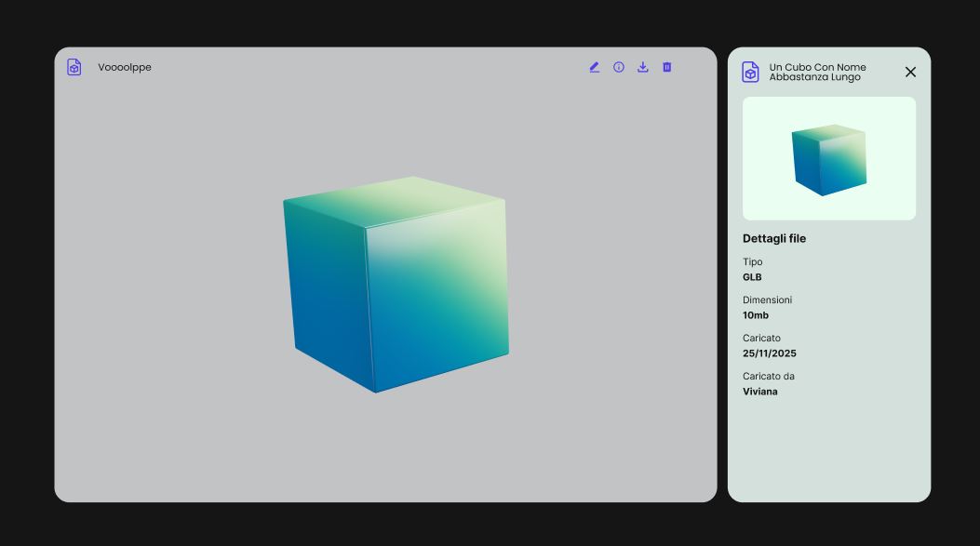Click the "Caricato da" label
The width and height of the screenshot is (980, 546).
coord(769,376)
